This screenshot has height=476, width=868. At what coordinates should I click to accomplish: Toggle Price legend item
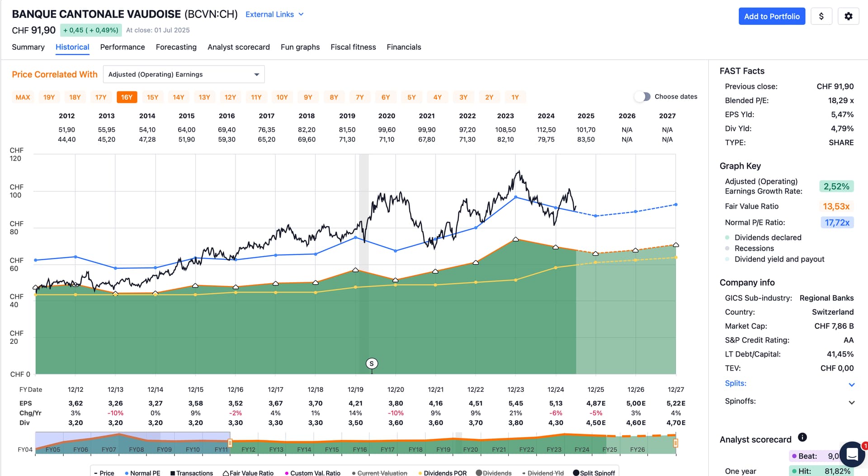tap(104, 472)
